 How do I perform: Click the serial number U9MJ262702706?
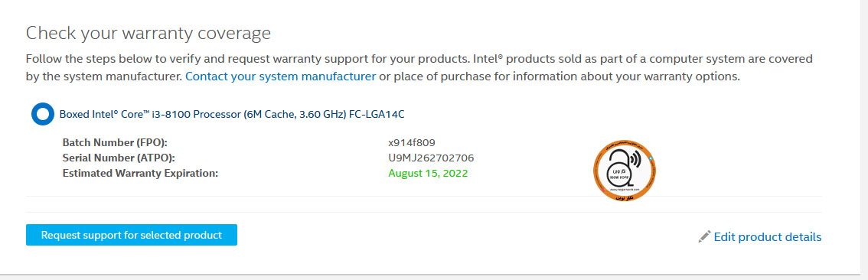tap(431, 158)
